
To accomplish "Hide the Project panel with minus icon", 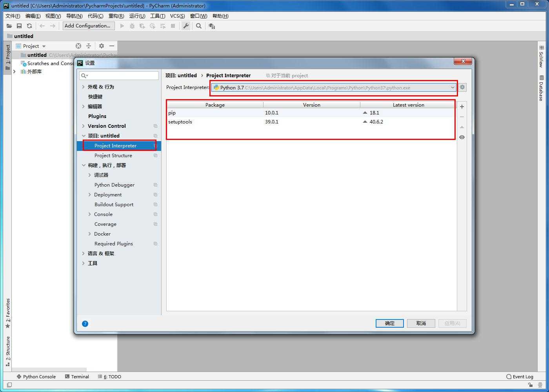I will tap(112, 46).
